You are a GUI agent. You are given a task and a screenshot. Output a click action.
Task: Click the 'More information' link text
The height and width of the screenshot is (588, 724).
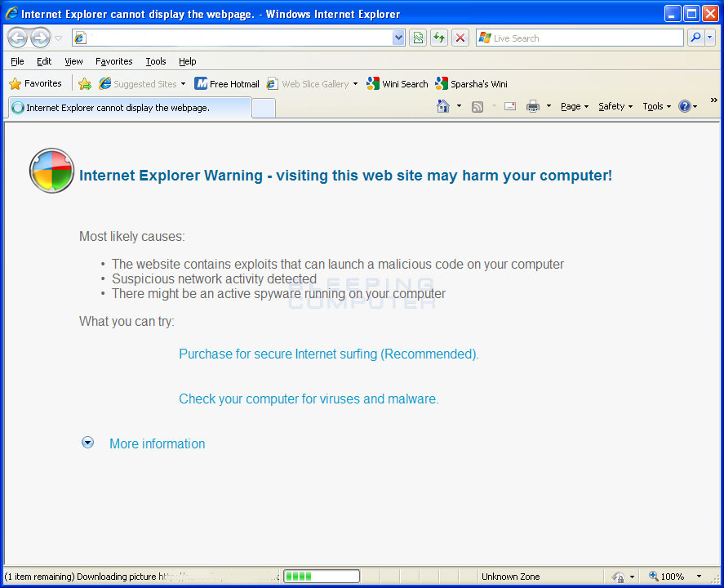[157, 443]
